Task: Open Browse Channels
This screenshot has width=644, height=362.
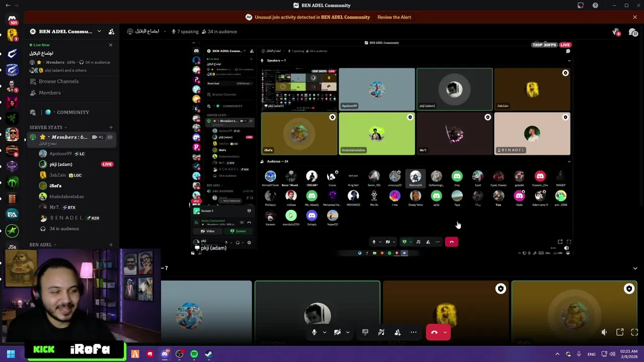Action: tap(58, 81)
